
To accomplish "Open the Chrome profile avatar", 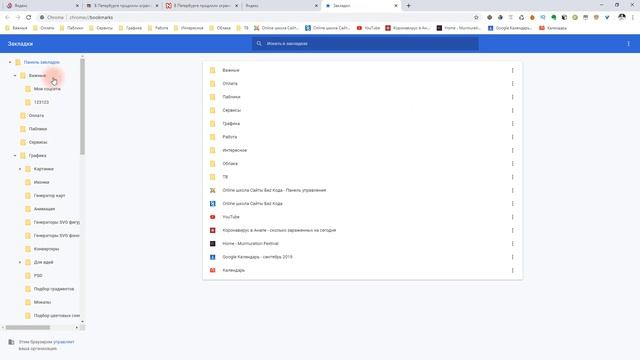I will [622, 17].
